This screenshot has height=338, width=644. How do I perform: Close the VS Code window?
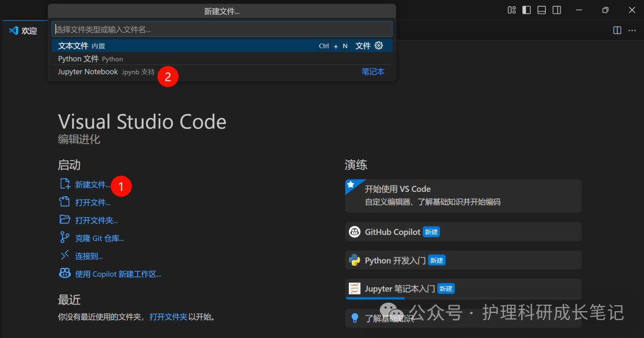click(x=631, y=10)
